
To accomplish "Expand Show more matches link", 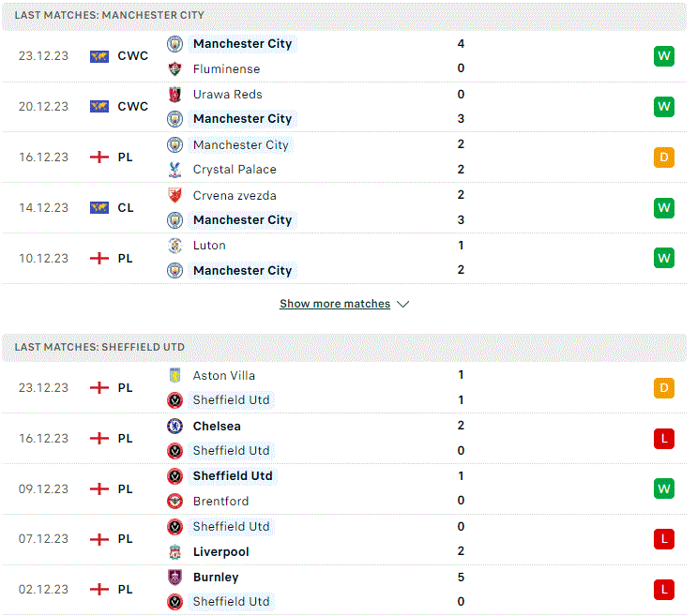I will tap(335, 304).
